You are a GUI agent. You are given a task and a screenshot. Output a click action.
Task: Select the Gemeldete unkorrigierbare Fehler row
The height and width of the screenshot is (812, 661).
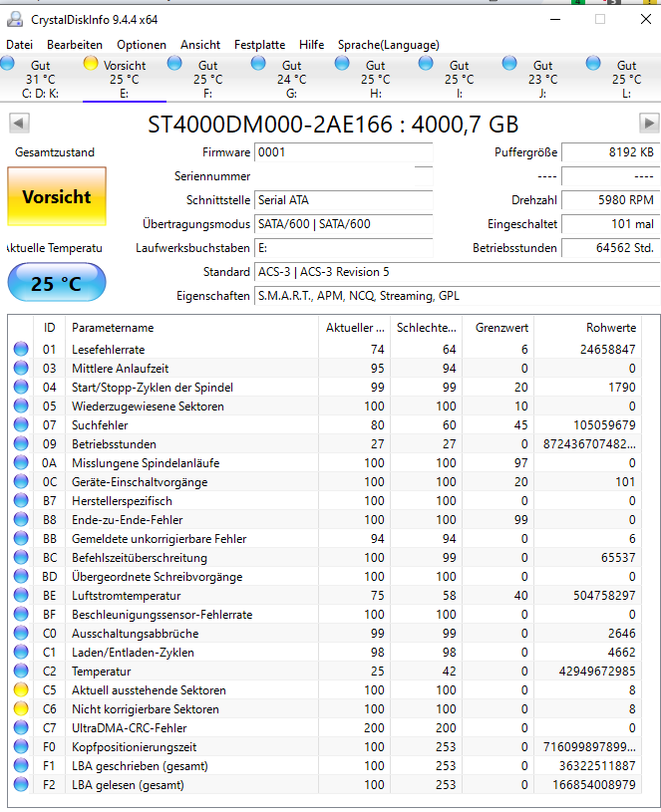tap(325, 539)
